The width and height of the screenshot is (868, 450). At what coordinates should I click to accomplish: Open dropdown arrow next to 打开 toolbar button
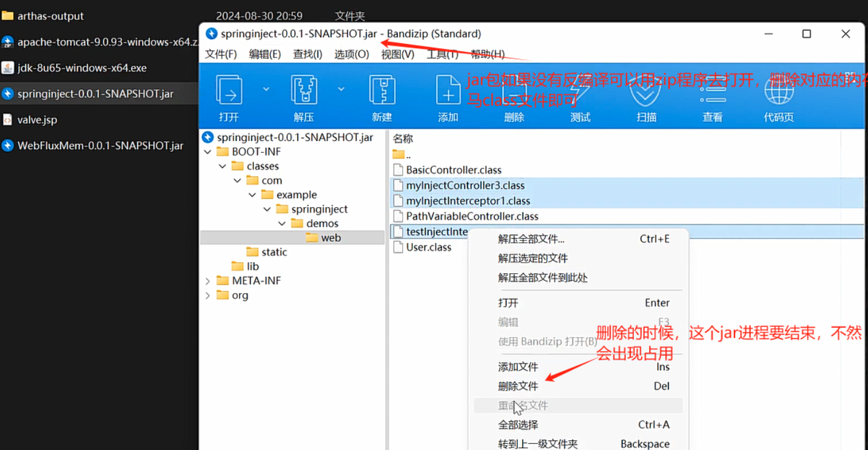point(266,89)
